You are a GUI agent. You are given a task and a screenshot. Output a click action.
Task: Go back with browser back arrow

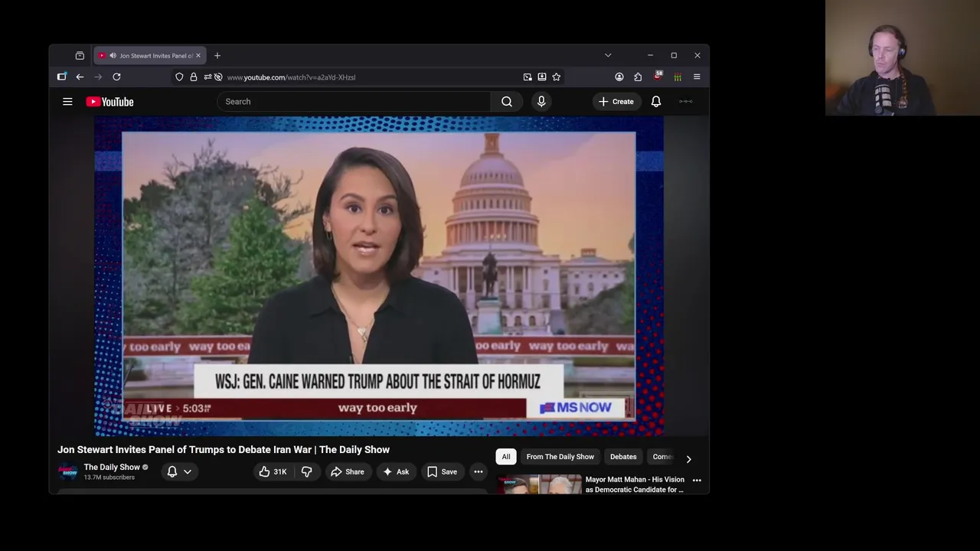[x=80, y=77]
